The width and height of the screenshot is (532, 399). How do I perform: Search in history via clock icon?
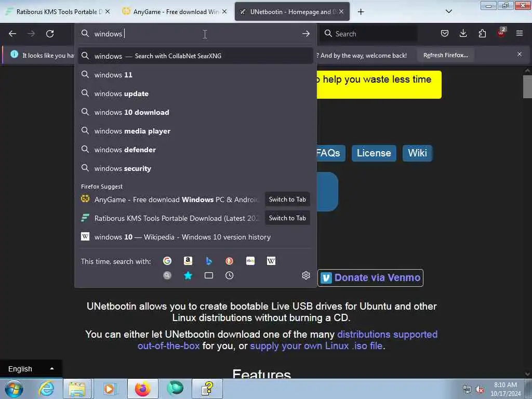click(229, 275)
